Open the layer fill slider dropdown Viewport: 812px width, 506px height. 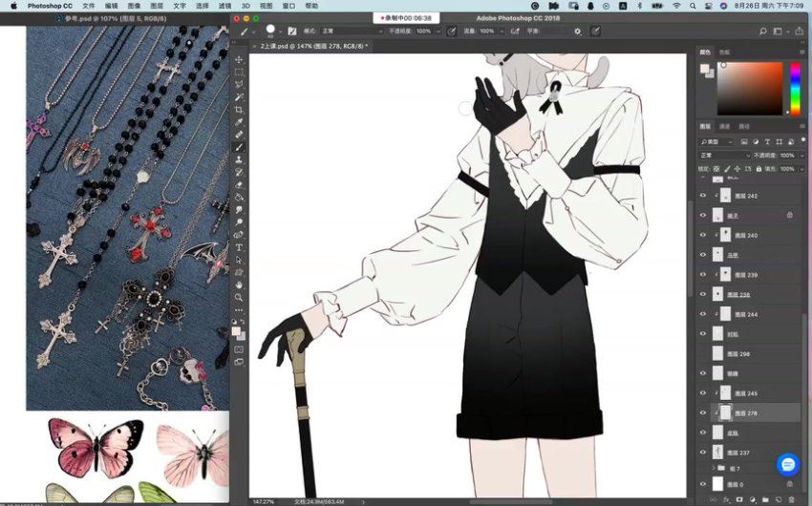pyautogui.click(x=801, y=169)
